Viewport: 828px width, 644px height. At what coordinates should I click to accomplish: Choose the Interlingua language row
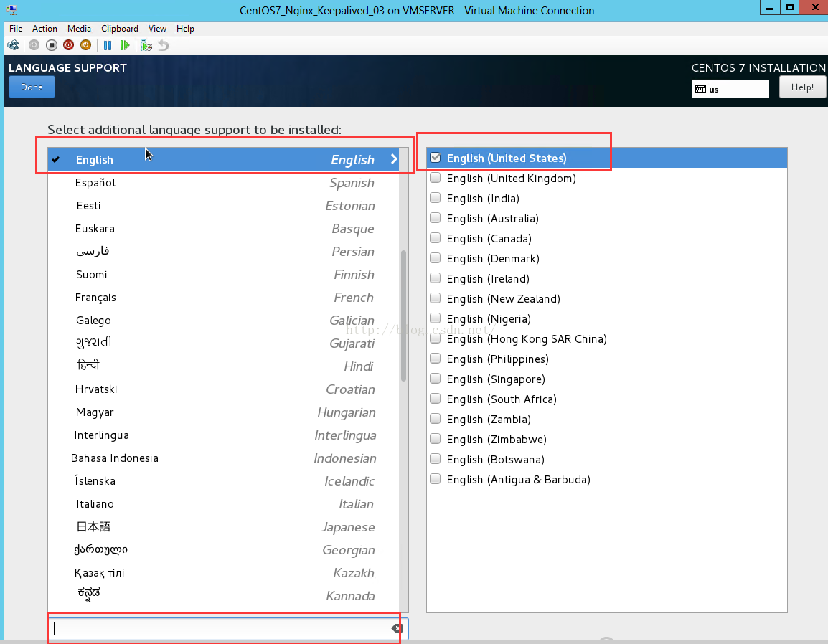click(x=224, y=435)
